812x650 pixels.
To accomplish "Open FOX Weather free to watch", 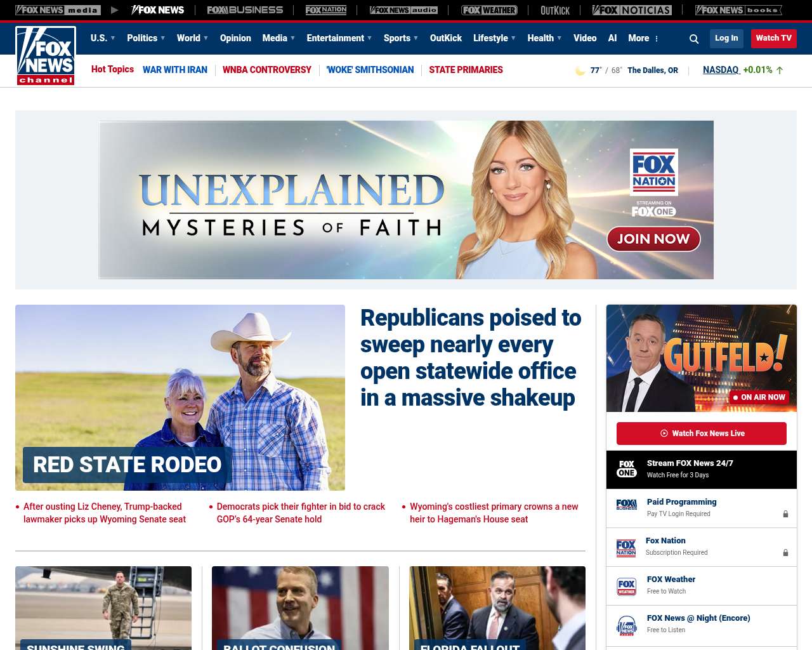I will click(702, 586).
